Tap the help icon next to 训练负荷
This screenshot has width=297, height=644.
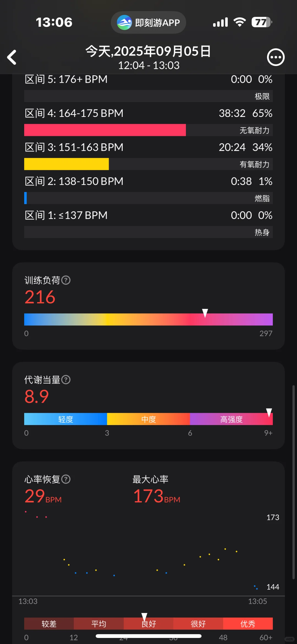66,280
